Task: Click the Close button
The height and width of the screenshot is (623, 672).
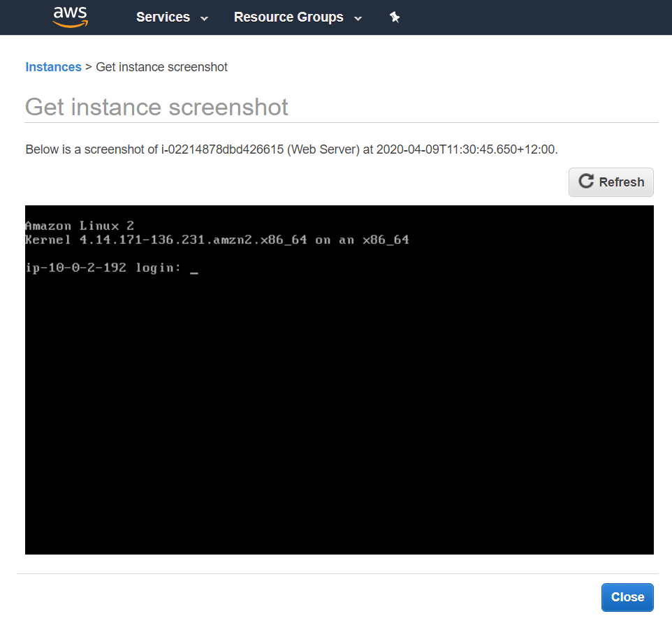Action: 627,597
